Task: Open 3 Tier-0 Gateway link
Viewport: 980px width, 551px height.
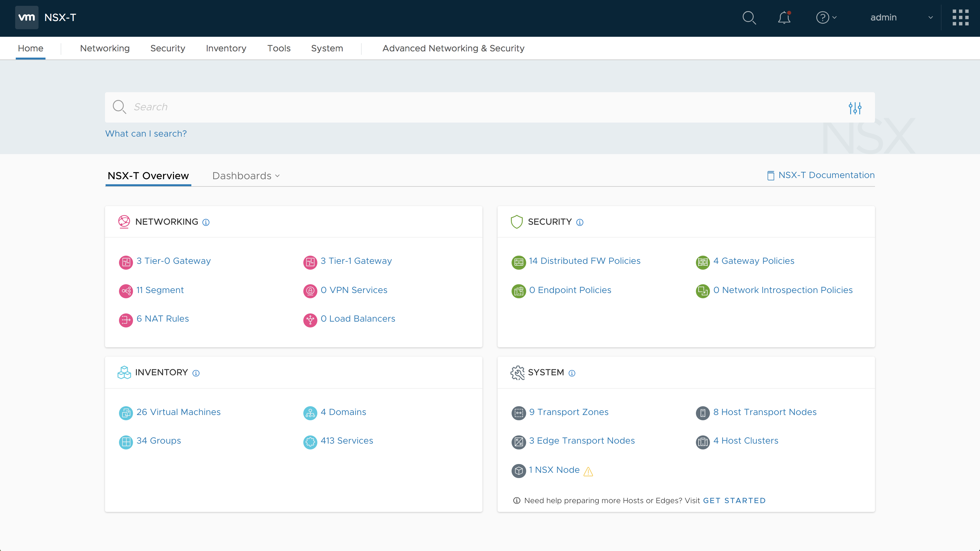Action: click(174, 261)
